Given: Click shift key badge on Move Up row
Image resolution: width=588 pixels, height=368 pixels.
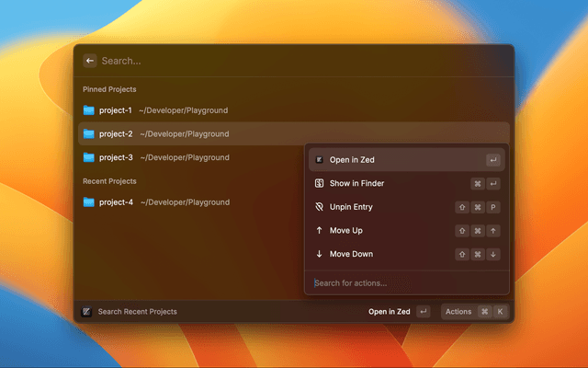Looking at the screenshot, I should tap(462, 231).
